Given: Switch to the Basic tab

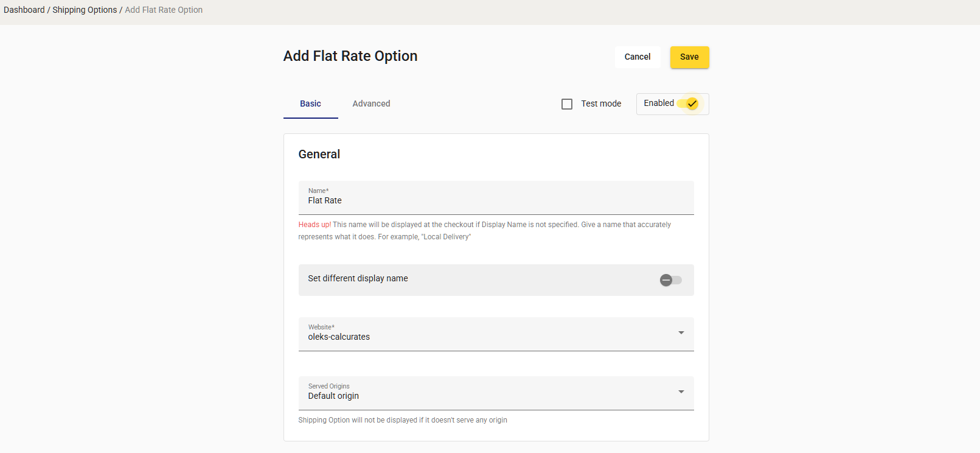Looking at the screenshot, I should [x=310, y=104].
